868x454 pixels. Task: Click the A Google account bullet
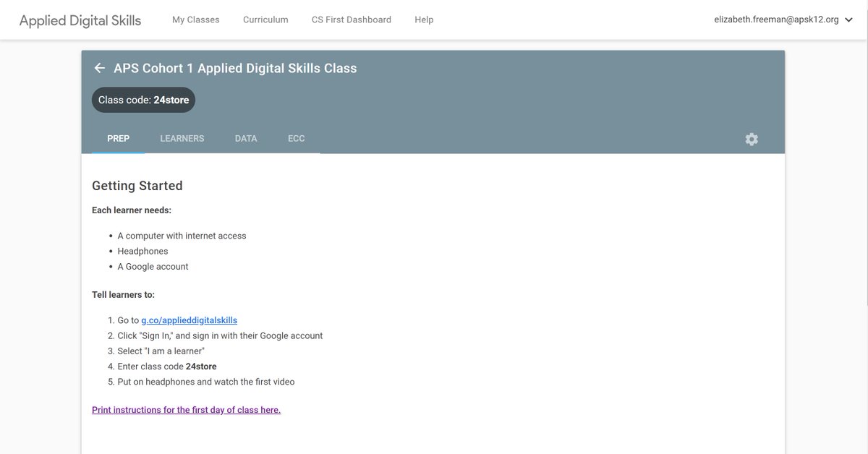point(153,266)
